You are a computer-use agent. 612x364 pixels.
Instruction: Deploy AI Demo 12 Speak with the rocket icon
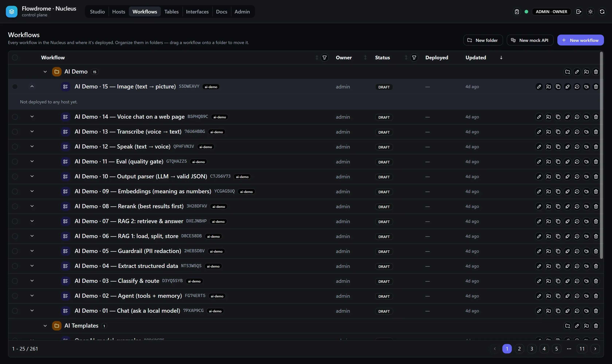[x=567, y=147]
